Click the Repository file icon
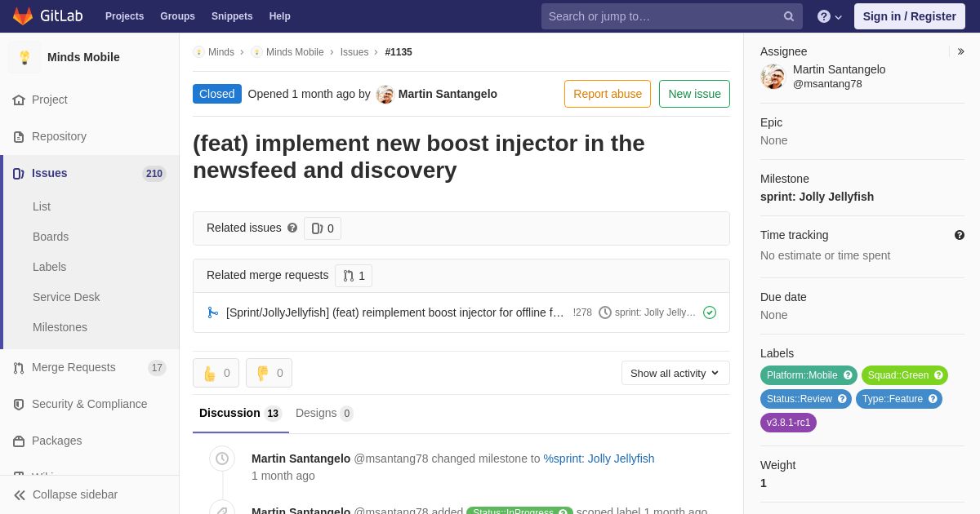 click(19, 137)
